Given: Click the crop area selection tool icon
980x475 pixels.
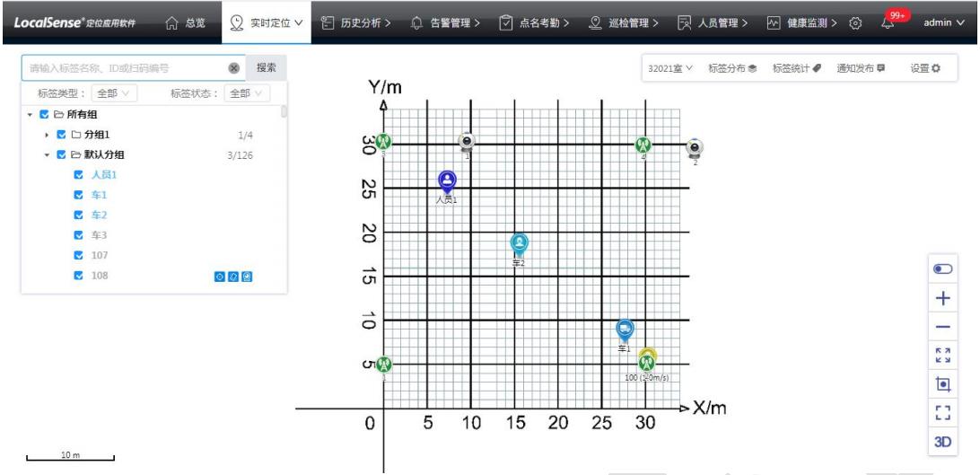Looking at the screenshot, I should pyautogui.click(x=942, y=384).
